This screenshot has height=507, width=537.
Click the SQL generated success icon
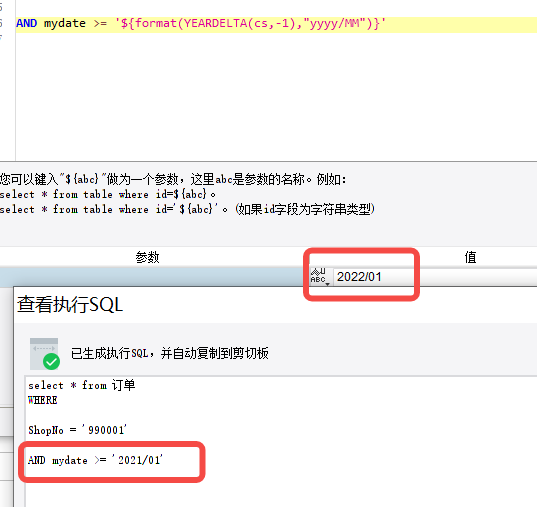[45, 354]
